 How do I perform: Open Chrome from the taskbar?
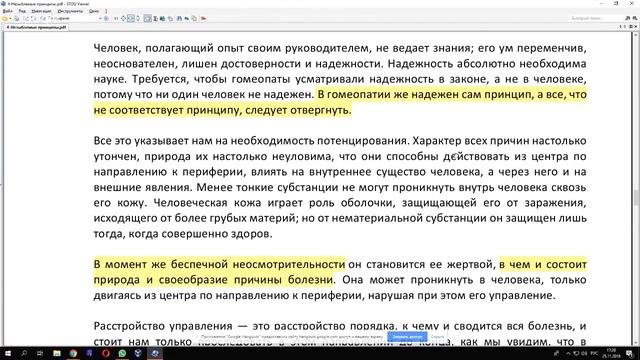[x=73, y=353]
